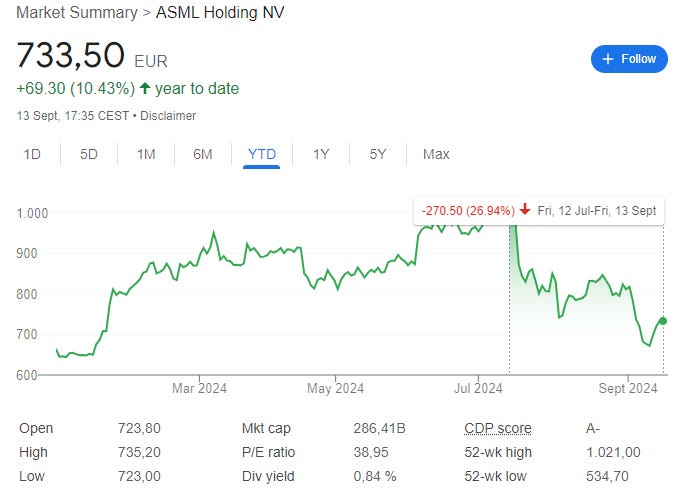Select the 1D time range tab
690x498 pixels.
pyautogui.click(x=32, y=154)
